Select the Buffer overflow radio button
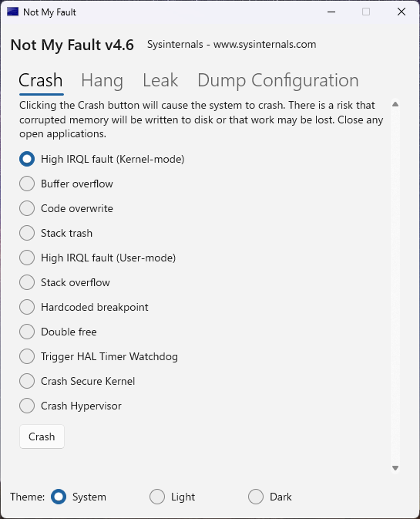The height and width of the screenshot is (519, 420). click(27, 184)
